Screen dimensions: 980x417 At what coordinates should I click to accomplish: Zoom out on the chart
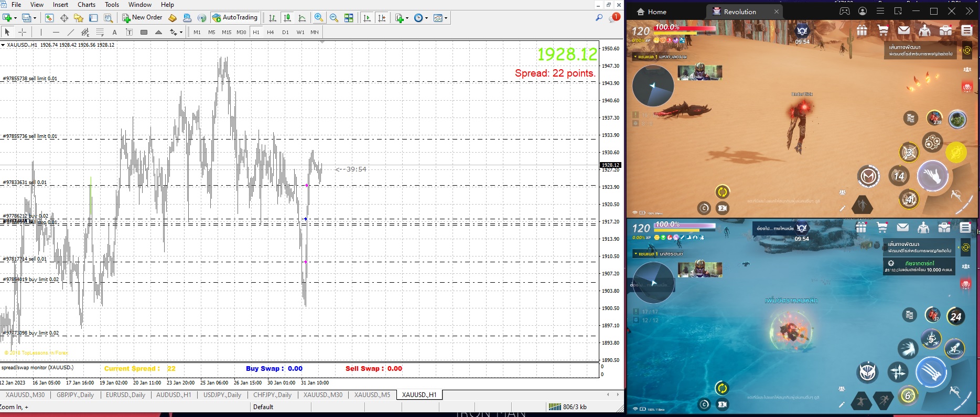click(333, 18)
